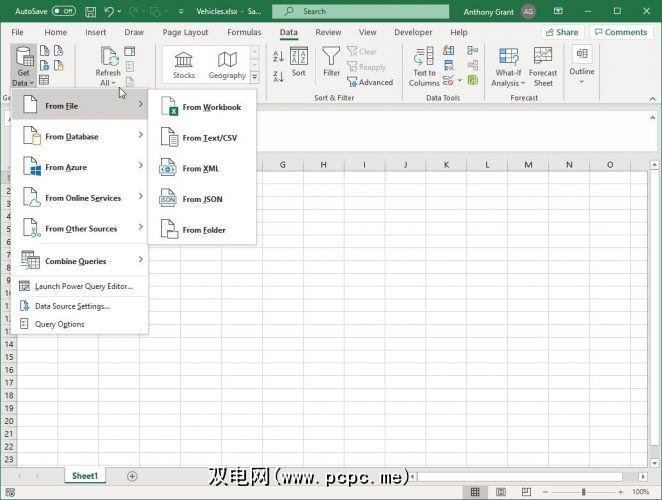Expand the From Database submenu
The image size is (662, 500).
point(80,136)
